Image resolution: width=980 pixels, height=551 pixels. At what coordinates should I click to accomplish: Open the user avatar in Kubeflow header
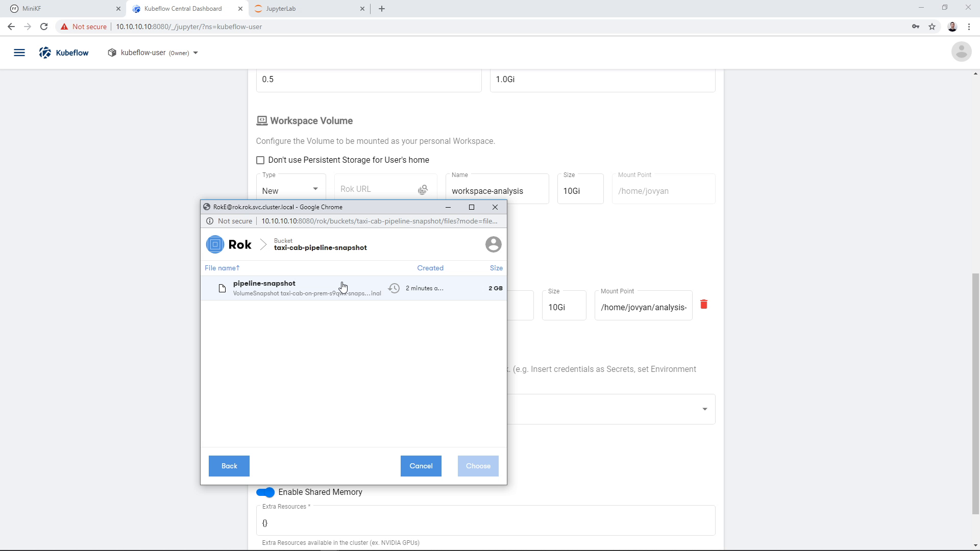961,52
